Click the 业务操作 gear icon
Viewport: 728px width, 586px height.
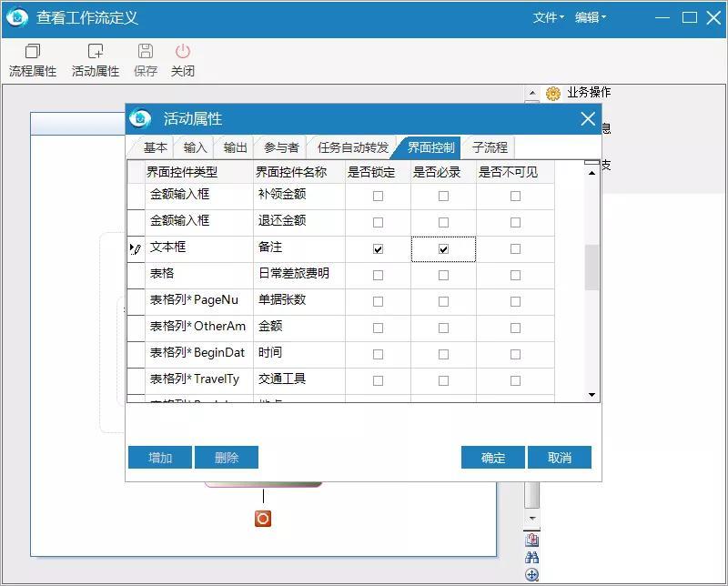tap(552, 94)
